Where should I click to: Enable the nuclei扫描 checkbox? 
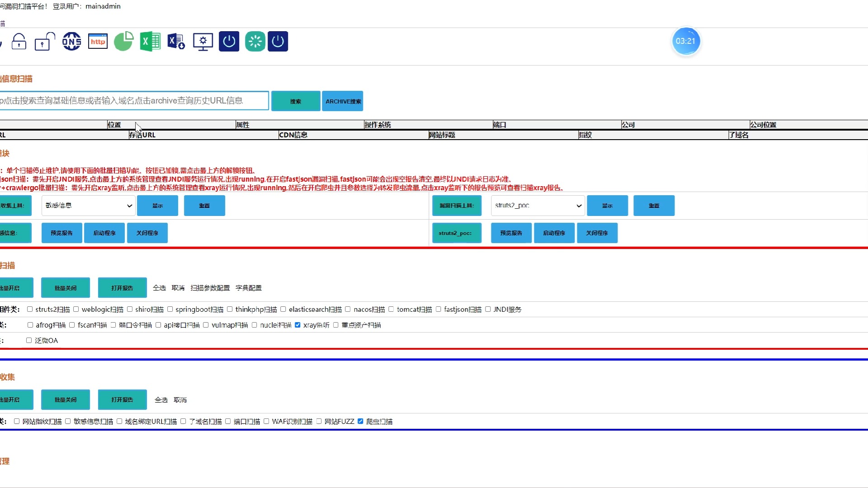click(254, 325)
